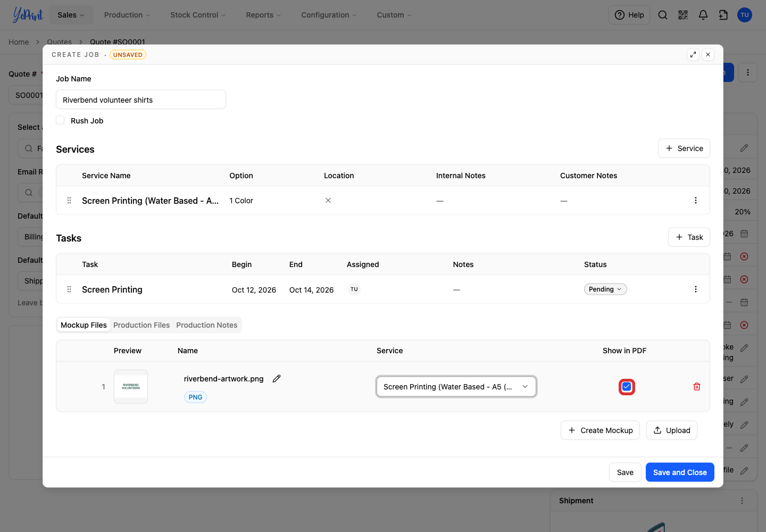Viewport: 766px width, 532px height.
Task: Click the Home breadcrumb link
Action: pos(19,42)
